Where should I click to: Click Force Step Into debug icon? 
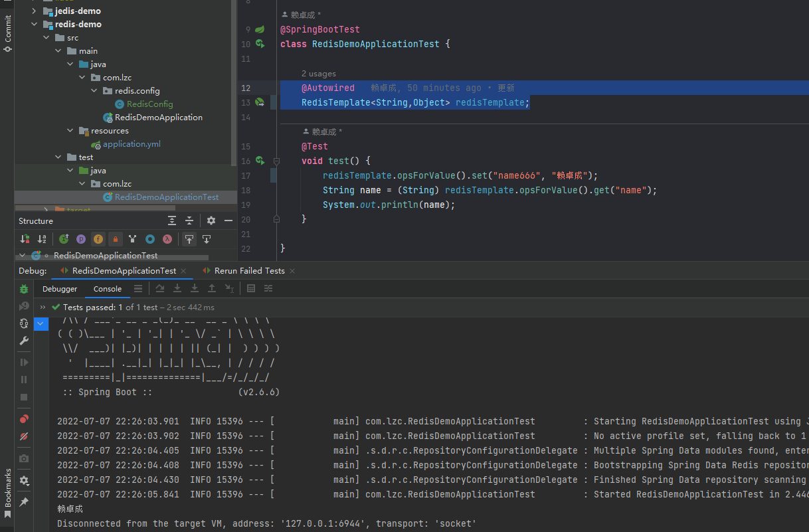[x=195, y=289]
